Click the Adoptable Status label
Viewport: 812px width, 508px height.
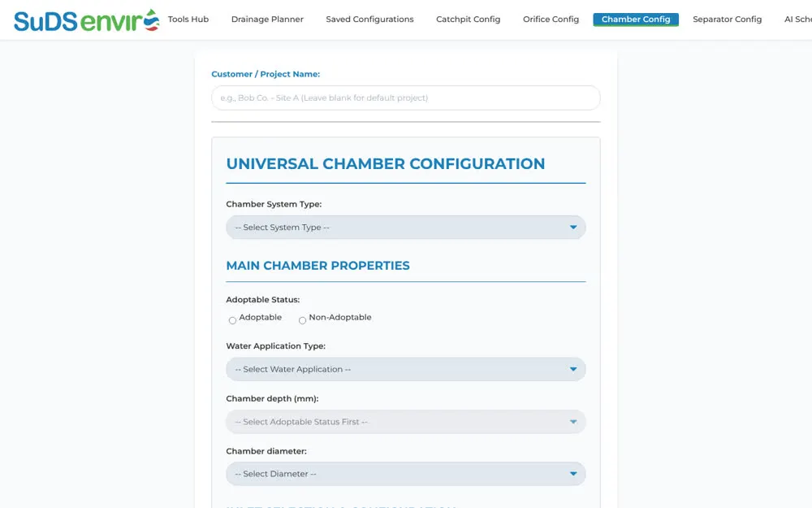[x=262, y=300]
